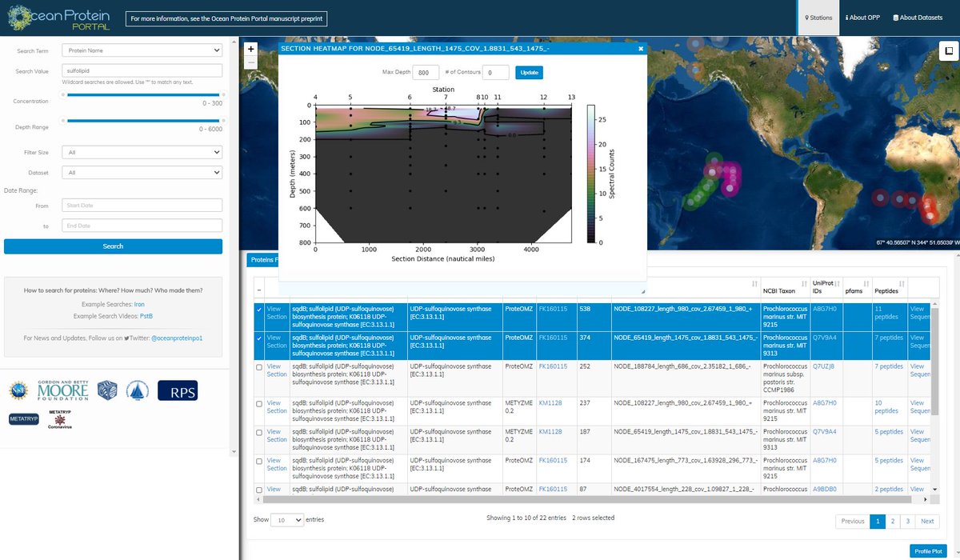Uncheck the NODE_65419 selected row

pyautogui.click(x=260, y=337)
